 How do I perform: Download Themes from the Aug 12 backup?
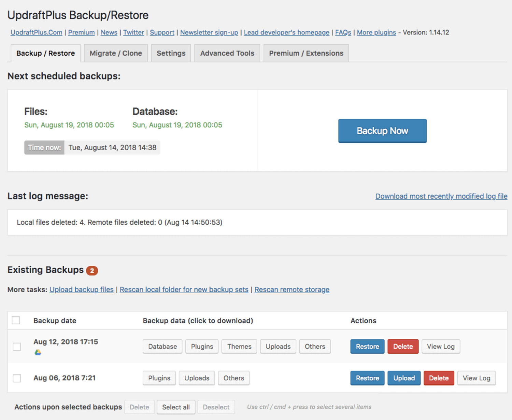(239, 347)
